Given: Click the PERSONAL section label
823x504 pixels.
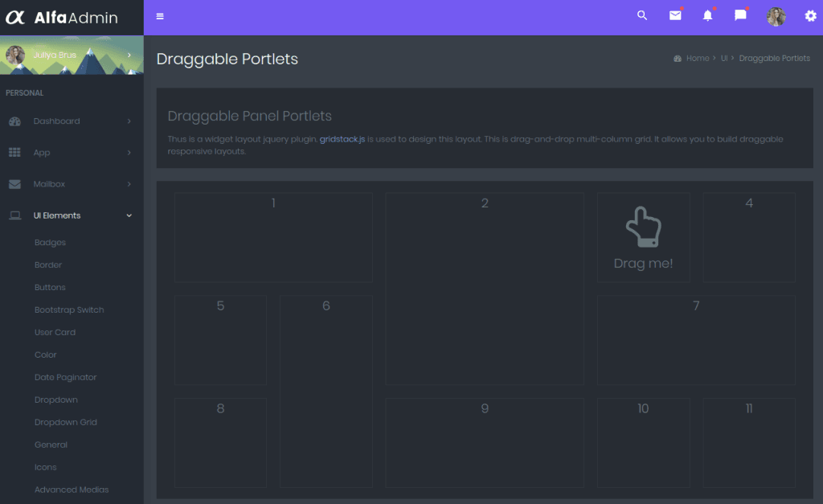Looking at the screenshot, I should point(24,93).
